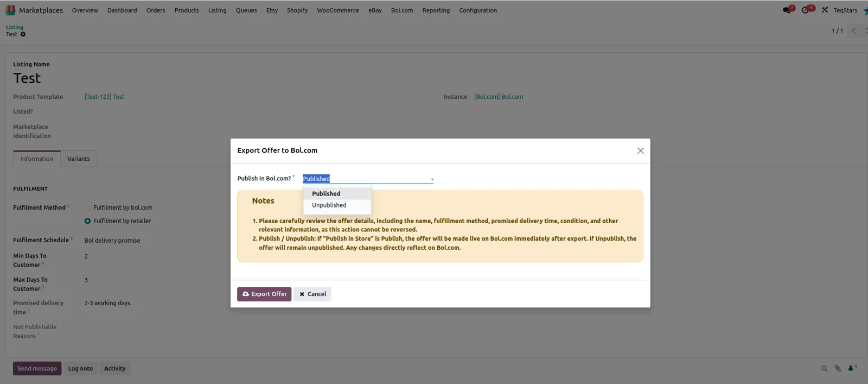Open the [Test-123] Test product template link
The image size is (868, 384).
104,97
